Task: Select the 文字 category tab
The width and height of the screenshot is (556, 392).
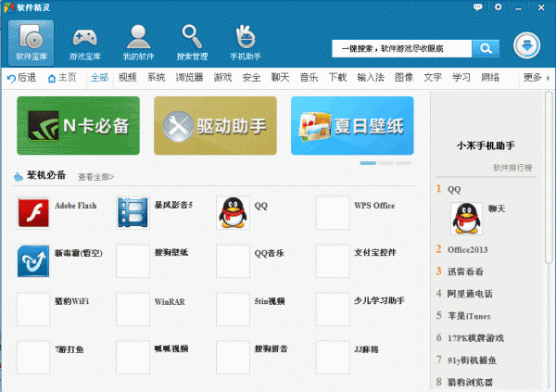Action: pos(433,77)
